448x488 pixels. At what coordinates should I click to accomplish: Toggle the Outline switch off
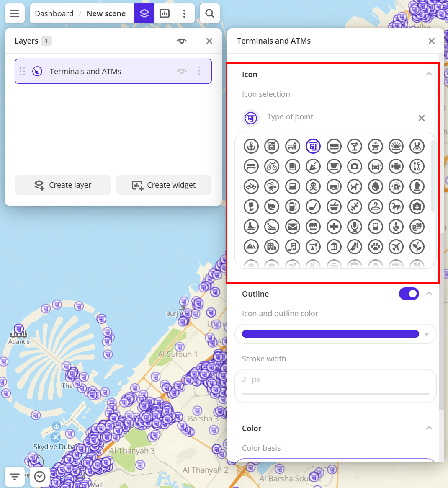409,294
